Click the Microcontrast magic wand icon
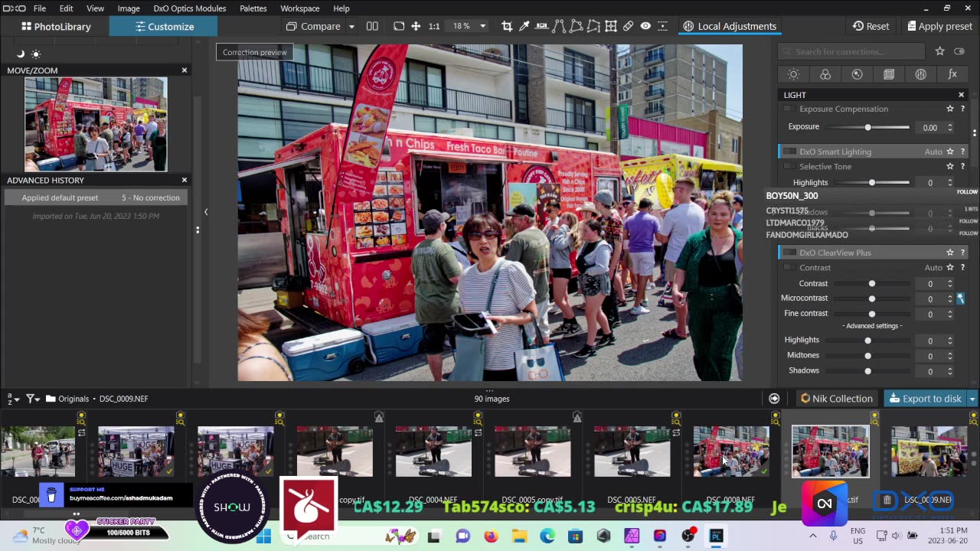The height and width of the screenshot is (551, 980). coord(960,298)
